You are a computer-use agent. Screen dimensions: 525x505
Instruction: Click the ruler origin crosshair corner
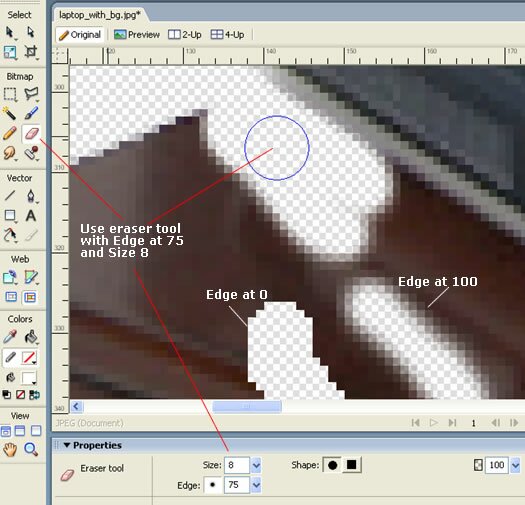[x=60, y=55]
